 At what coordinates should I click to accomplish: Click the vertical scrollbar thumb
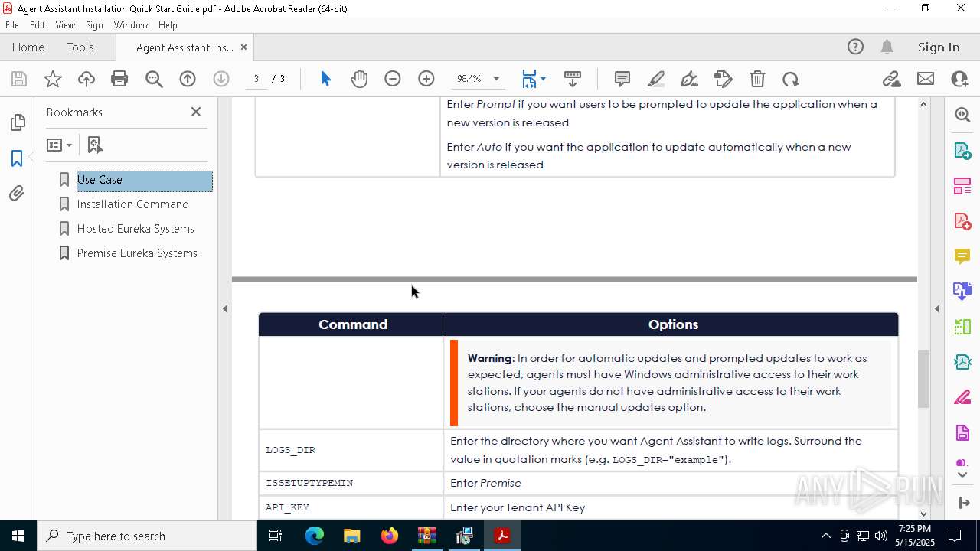pos(923,379)
